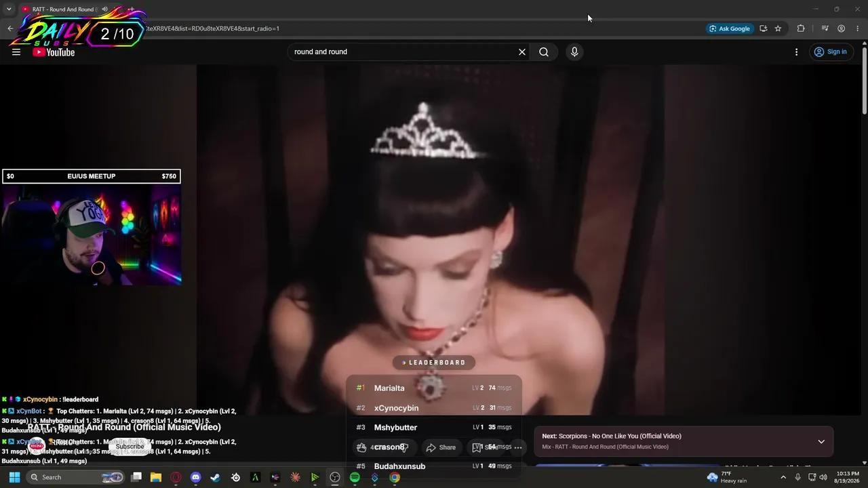Open the clock showing 10:13 PM
Image resolution: width=868 pixels, height=488 pixels.
(x=848, y=477)
